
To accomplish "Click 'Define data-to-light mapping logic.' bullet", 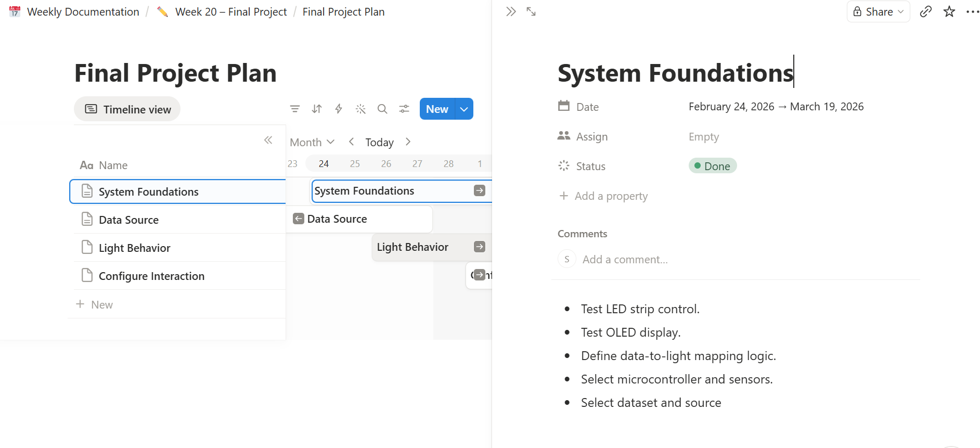I will 678,356.
